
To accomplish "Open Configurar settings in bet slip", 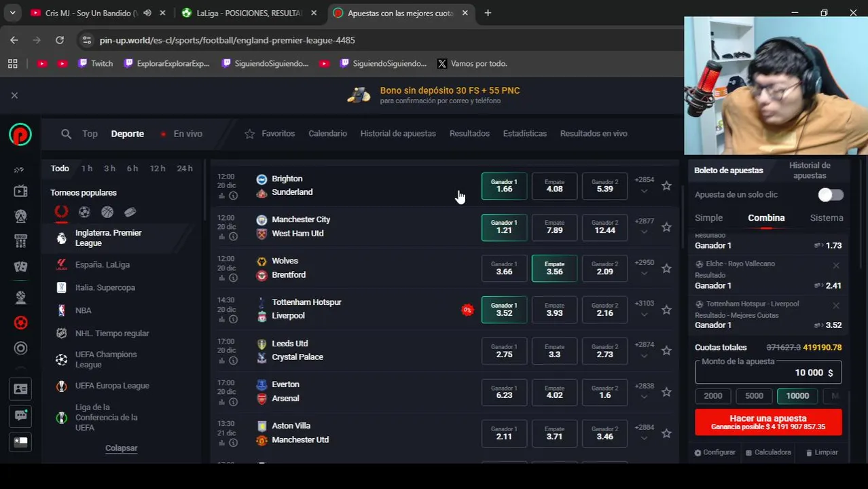I will point(715,452).
